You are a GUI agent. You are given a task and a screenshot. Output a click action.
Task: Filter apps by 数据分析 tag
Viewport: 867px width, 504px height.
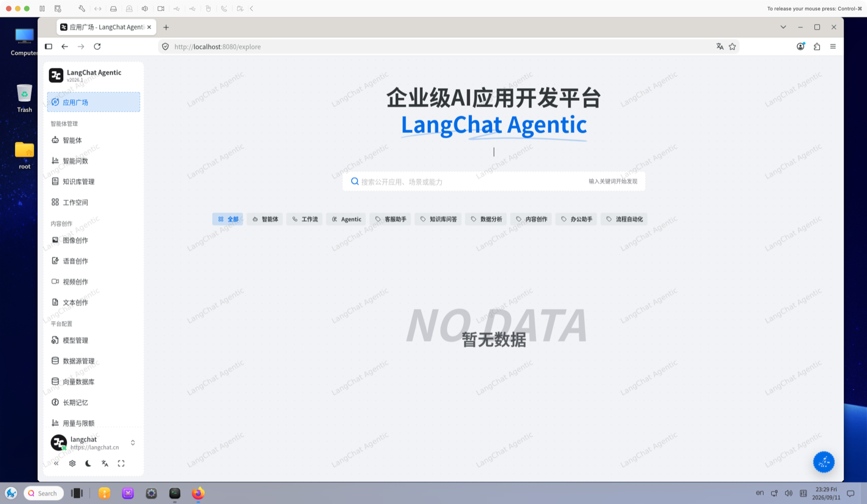(486, 219)
